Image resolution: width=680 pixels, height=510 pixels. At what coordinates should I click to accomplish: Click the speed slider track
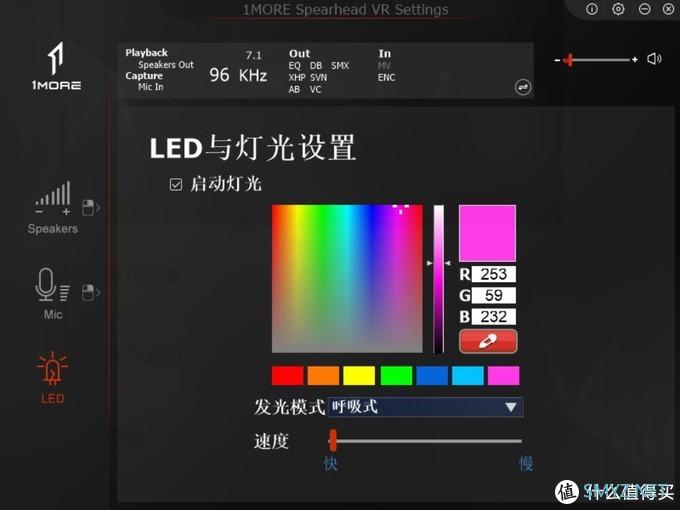coord(425,441)
